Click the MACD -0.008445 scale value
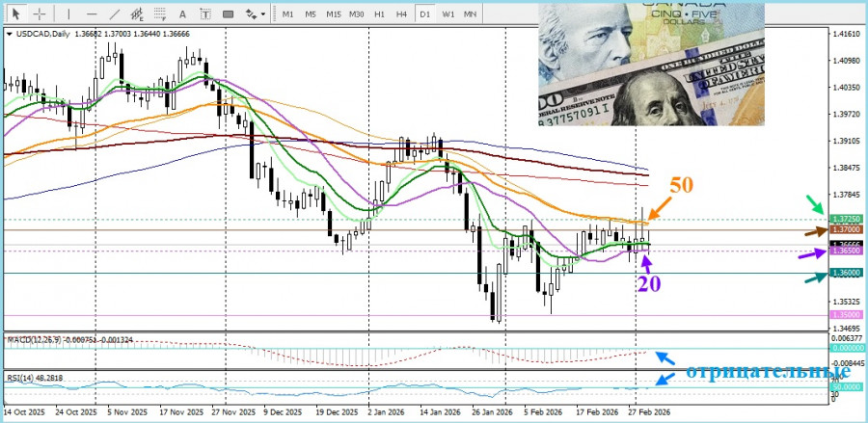 tap(847, 363)
